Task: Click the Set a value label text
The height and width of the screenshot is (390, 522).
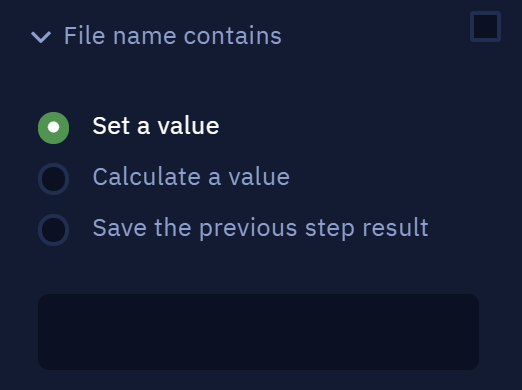Action: 156,126
